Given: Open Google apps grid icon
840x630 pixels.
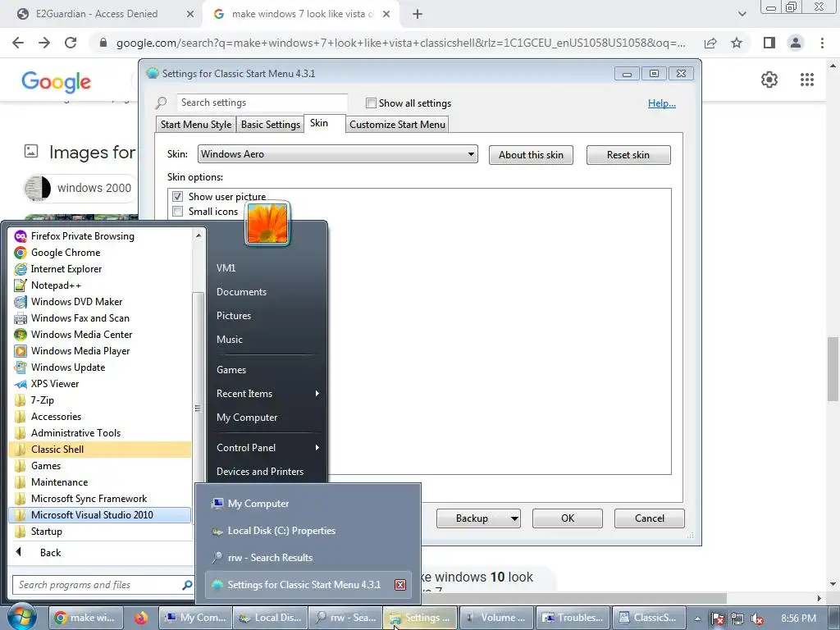Looking at the screenshot, I should coord(807,80).
